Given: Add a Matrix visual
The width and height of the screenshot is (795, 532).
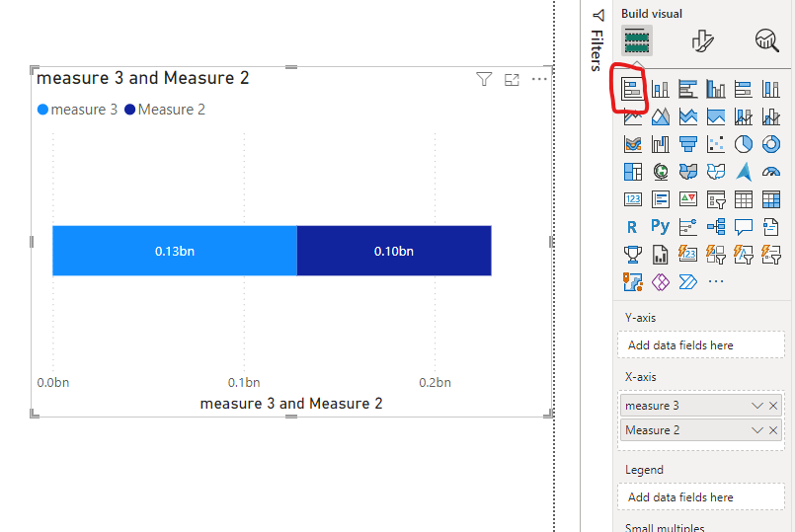Looking at the screenshot, I should pyautogui.click(x=771, y=199).
